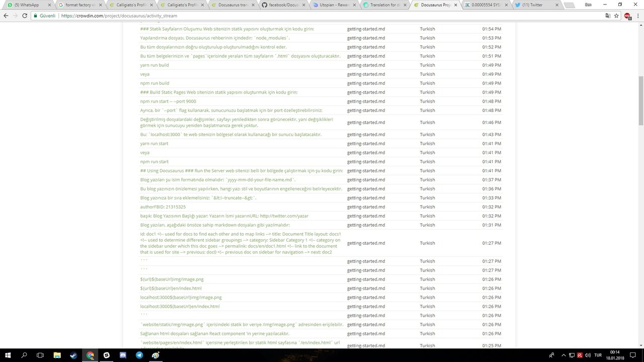Click the 01:31 PM timestamp

(x=492, y=225)
